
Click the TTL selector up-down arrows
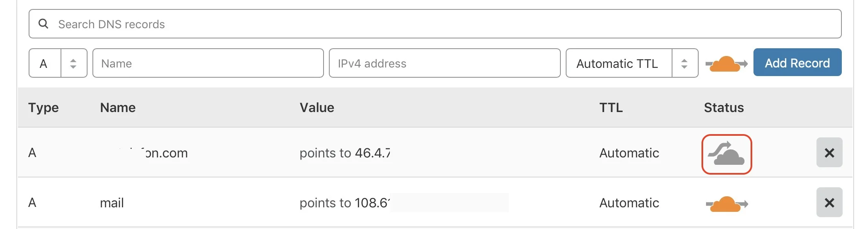[x=684, y=63]
